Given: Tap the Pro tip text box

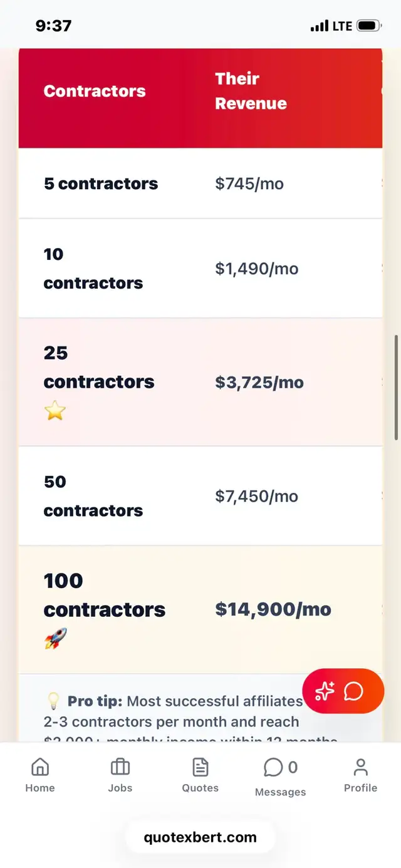Looking at the screenshot, I should [175, 721].
